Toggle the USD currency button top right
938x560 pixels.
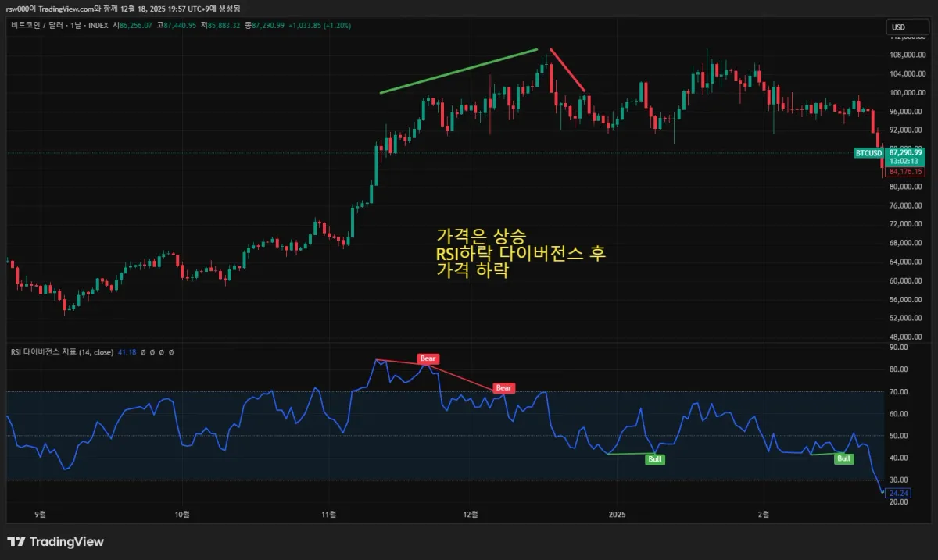point(907,26)
